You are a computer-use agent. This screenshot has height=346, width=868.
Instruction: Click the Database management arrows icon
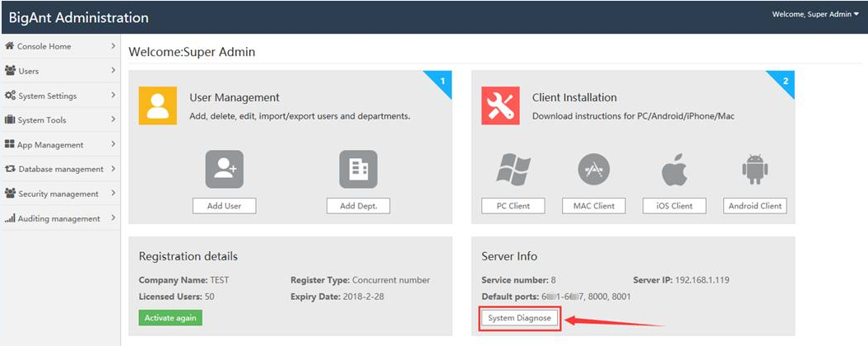point(10,169)
